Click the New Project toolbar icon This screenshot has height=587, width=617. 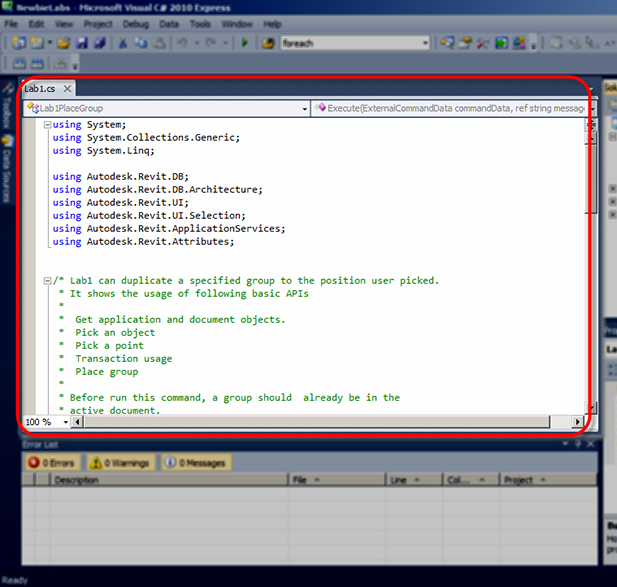click(x=18, y=42)
